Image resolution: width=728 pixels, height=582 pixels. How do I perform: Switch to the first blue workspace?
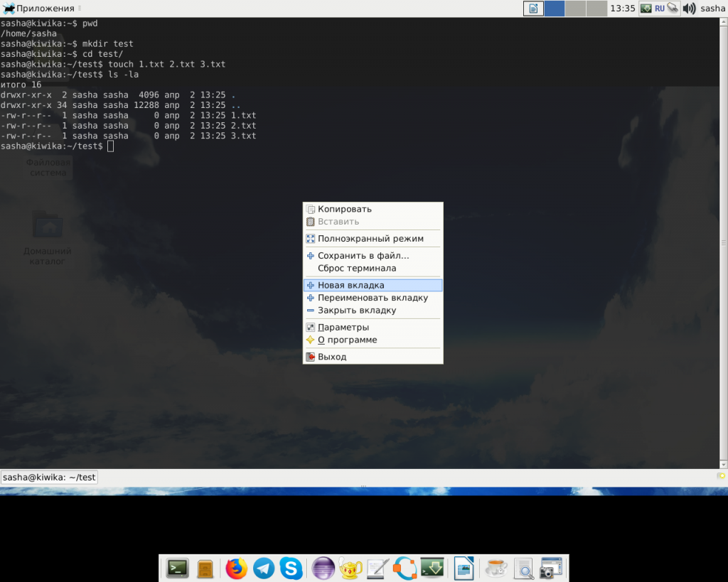[555, 9]
